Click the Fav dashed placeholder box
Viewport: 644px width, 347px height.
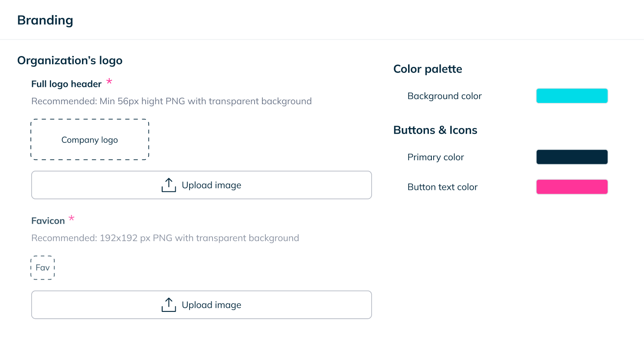(42, 268)
